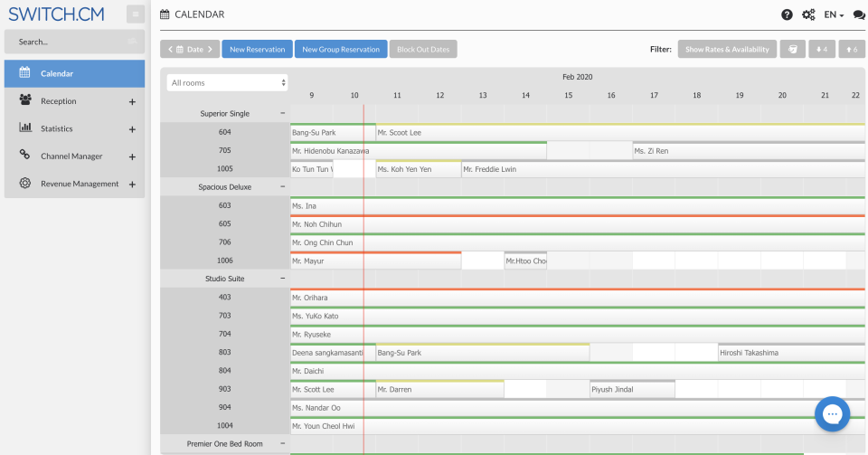Open Mr. Ong Chin Chun reservation
Viewport: 868px width, 455px height.
tap(578, 242)
